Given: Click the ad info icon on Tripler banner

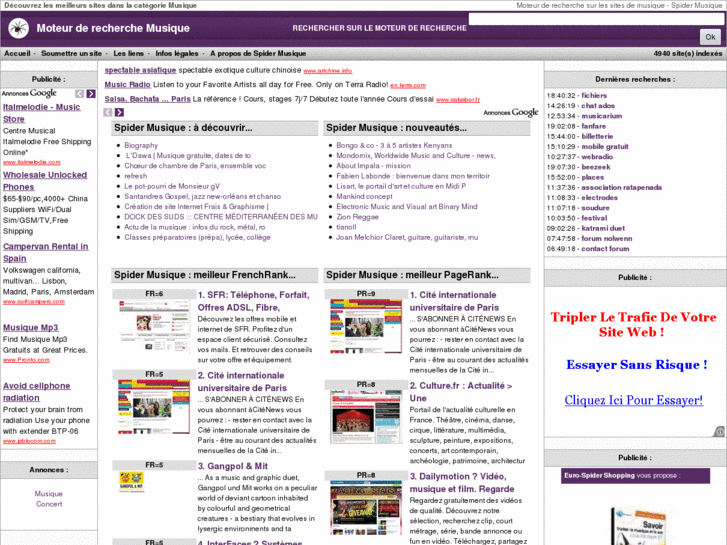Looking at the screenshot, I should [x=719, y=431].
